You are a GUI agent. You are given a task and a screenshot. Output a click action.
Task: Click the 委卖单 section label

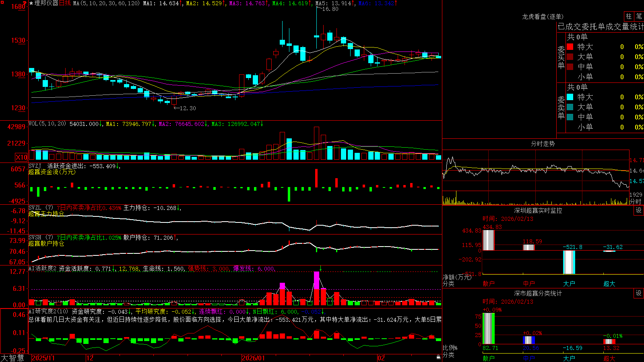click(x=561, y=107)
